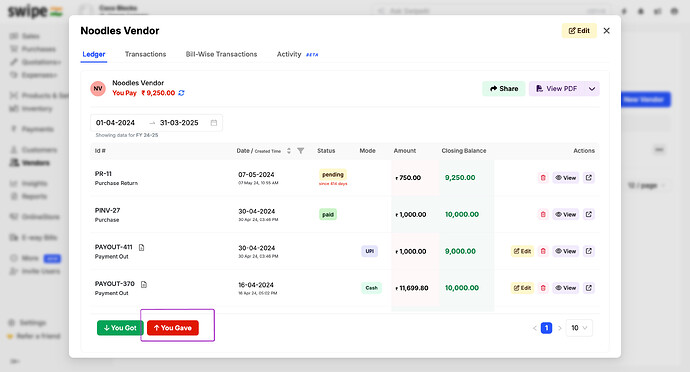Open the Activity beta tab
The image size is (690, 372).
click(x=297, y=54)
